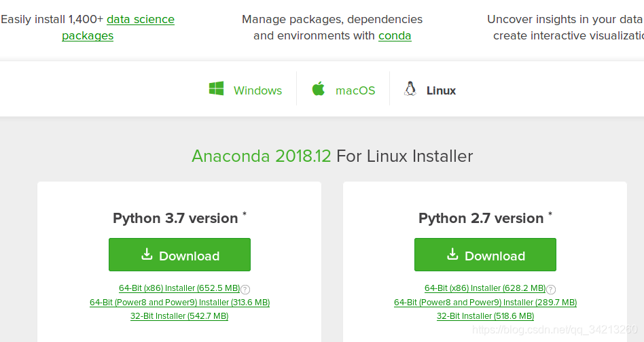This screenshot has height=342, width=644.
Task: Open help icon beside 652.5 MB installer
Action: 245,290
